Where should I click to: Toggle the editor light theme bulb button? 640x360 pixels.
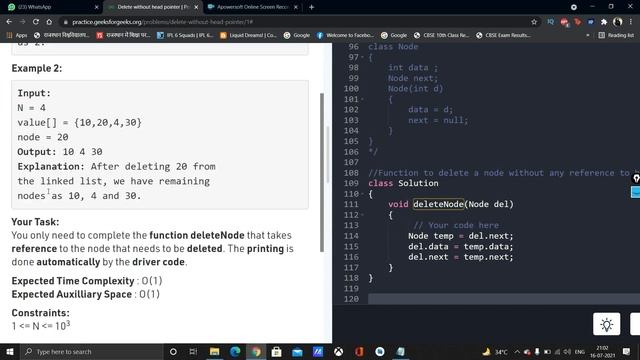point(607,324)
